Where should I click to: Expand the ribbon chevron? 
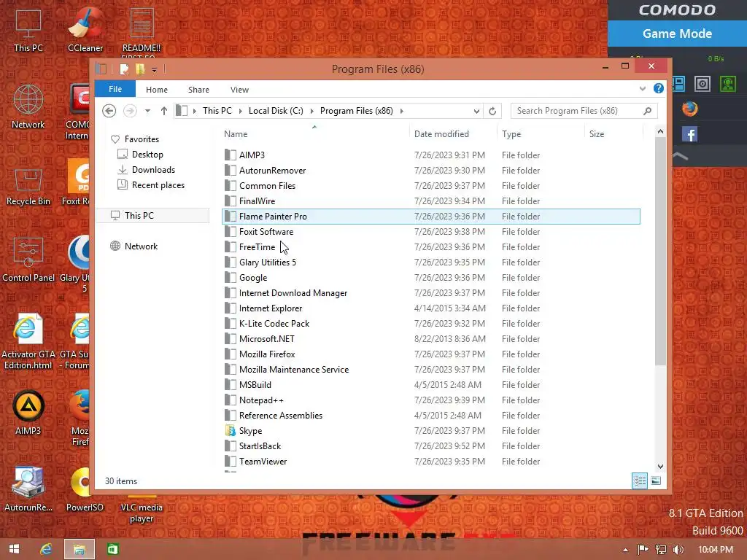click(x=642, y=88)
